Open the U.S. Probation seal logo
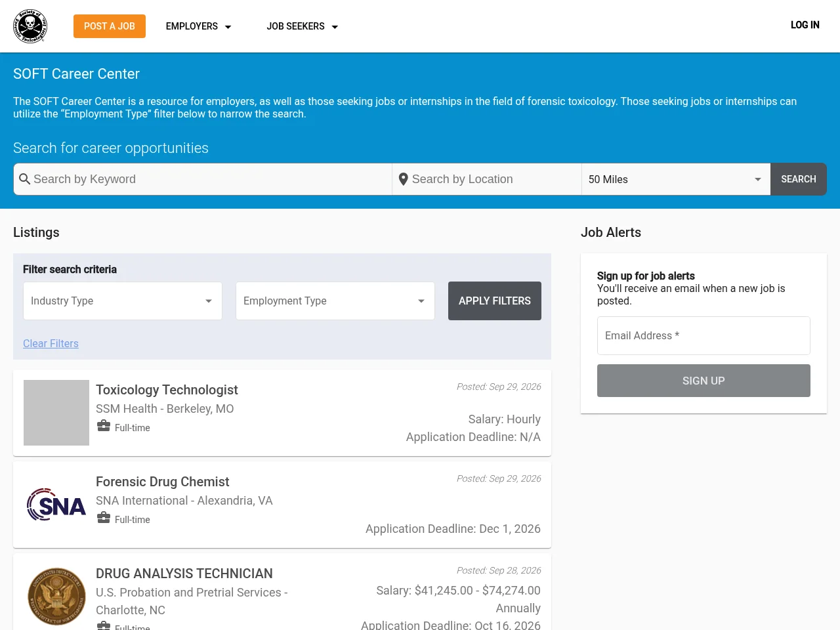840x630 pixels. tap(56, 597)
